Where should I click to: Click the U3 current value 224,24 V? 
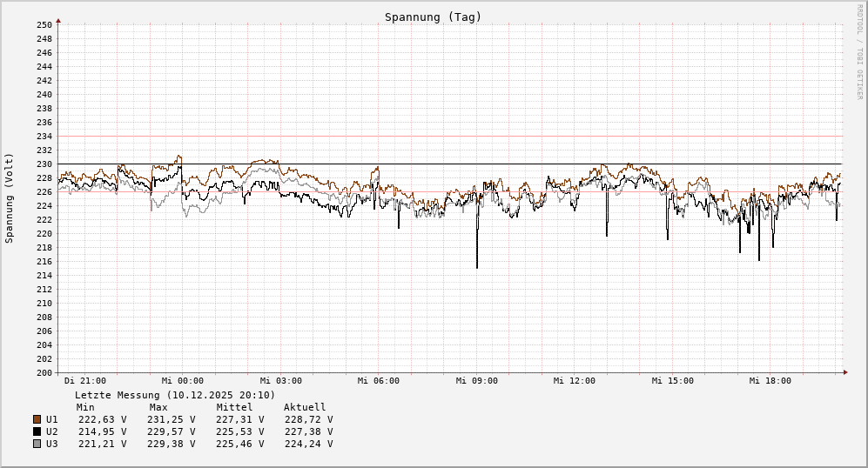pyautogui.click(x=308, y=444)
